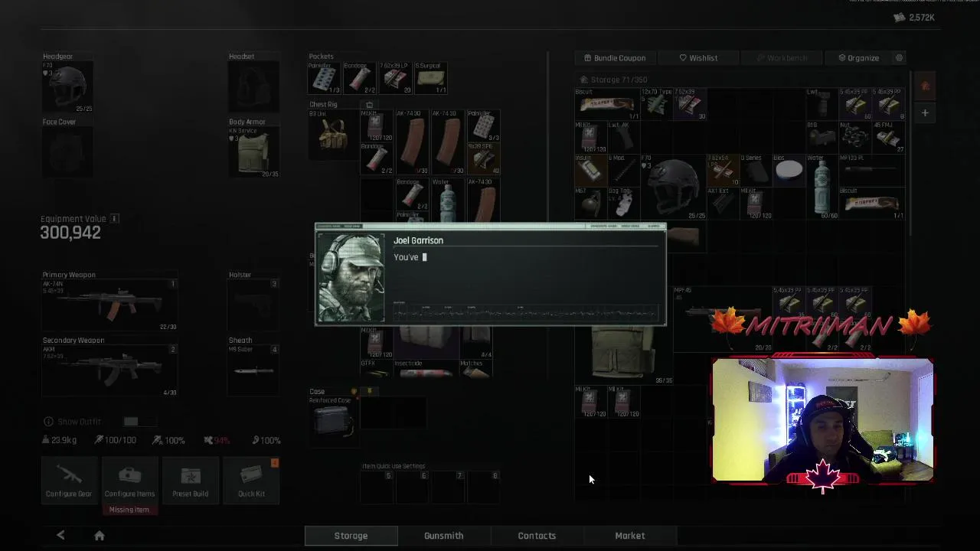
Task: Select the Bios white disc item
Action: 789,171
